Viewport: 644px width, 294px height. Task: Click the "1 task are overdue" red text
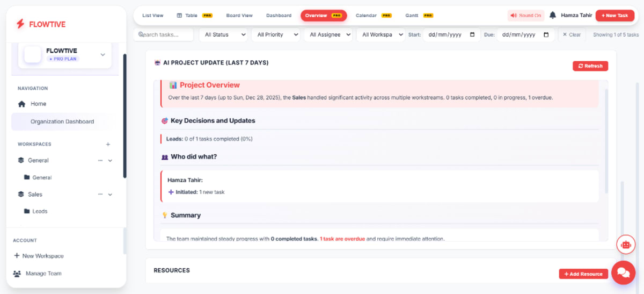(x=342, y=239)
